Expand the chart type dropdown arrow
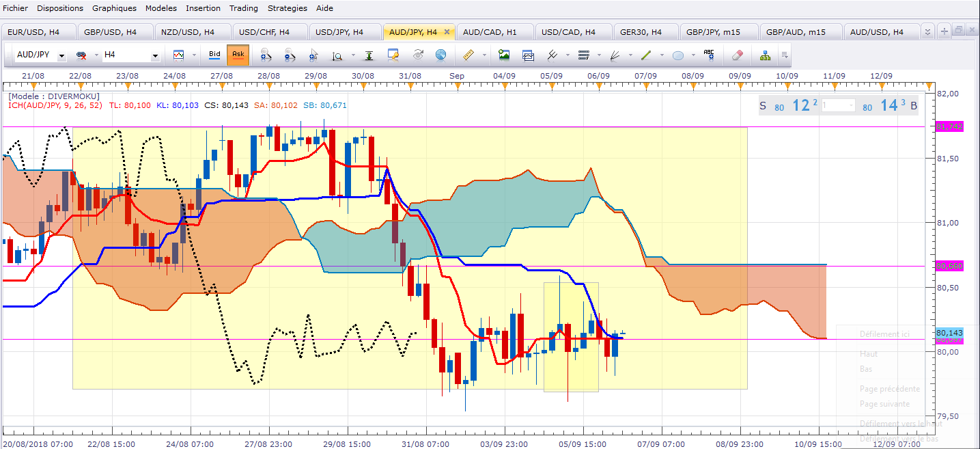Image resolution: width=980 pixels, height=449 pixels. click(x=194, y=55)
